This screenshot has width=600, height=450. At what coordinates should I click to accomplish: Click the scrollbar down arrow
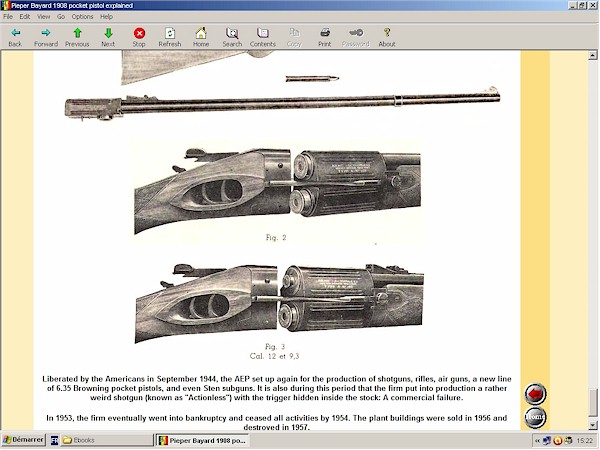coord(593,425)
